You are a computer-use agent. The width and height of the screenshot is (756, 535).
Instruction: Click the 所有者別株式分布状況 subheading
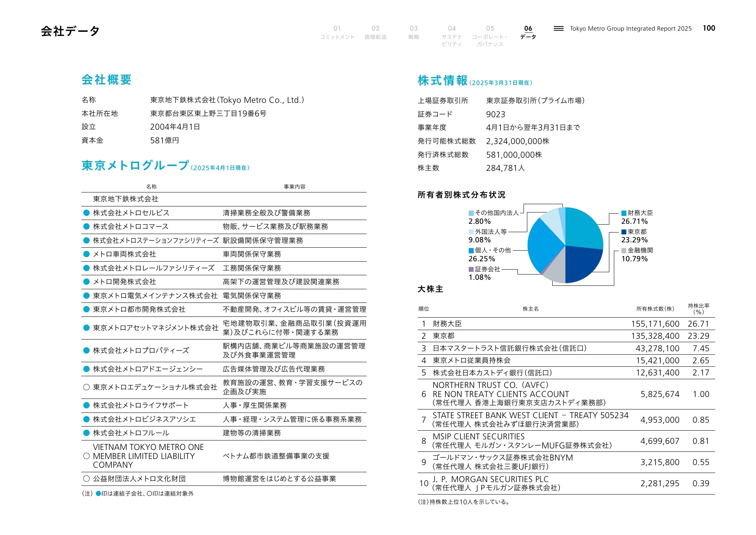[461, 195]
